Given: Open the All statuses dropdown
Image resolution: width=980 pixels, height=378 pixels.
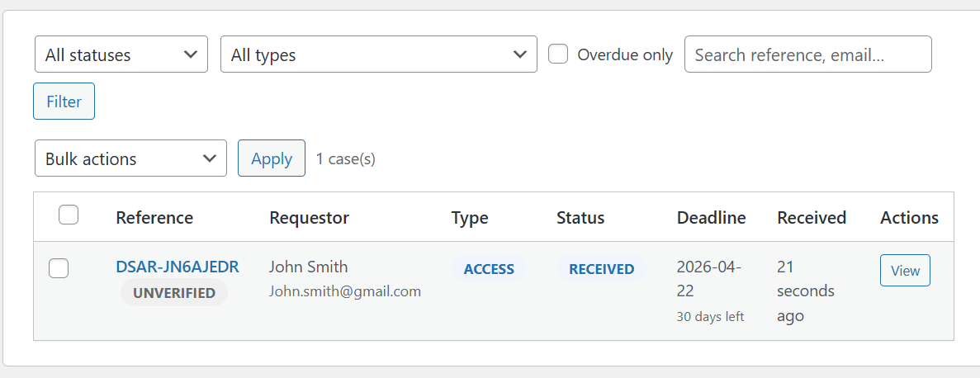Looking at the screenshot, I should pos(121,54).
